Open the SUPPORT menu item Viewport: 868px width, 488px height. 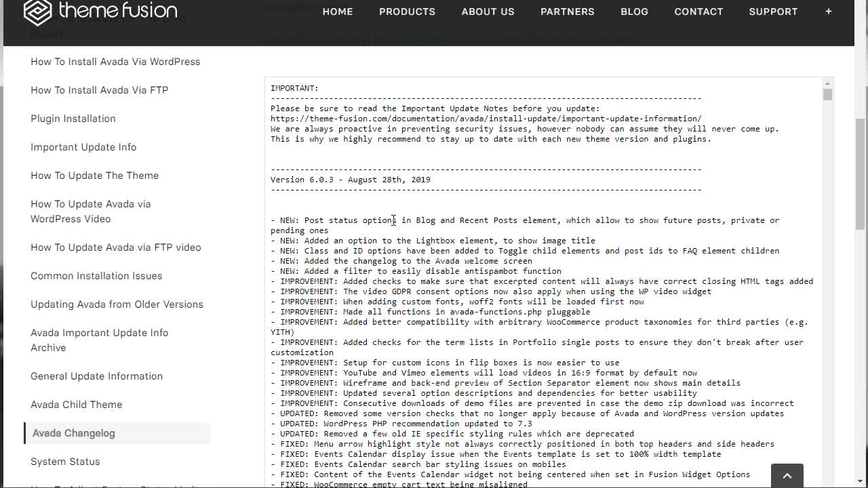click(x=773, y=12)
